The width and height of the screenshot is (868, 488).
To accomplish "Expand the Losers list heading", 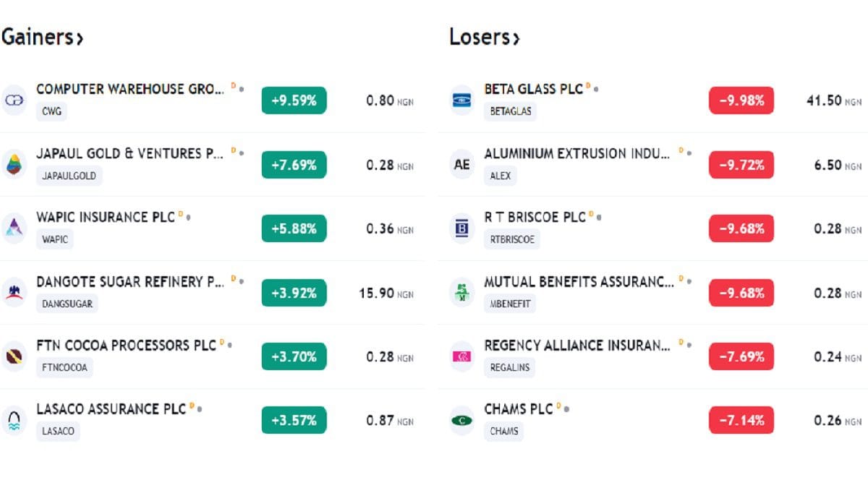I will (x=484, y=37).
